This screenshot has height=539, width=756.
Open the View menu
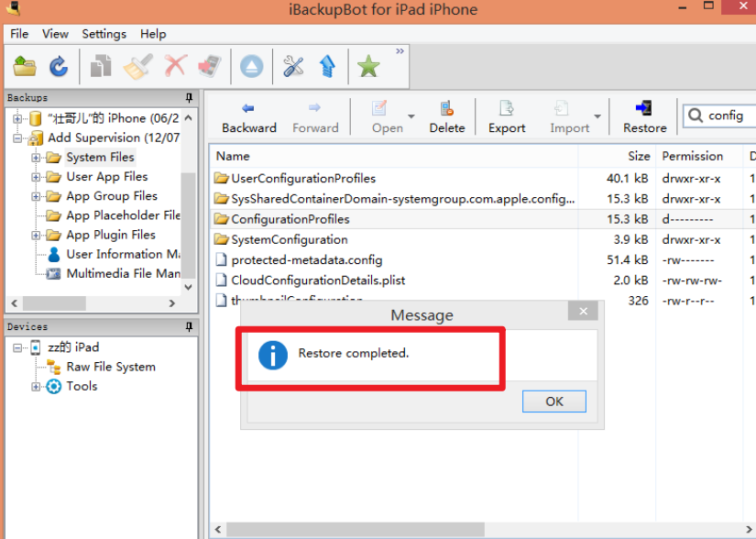point(55,34)
